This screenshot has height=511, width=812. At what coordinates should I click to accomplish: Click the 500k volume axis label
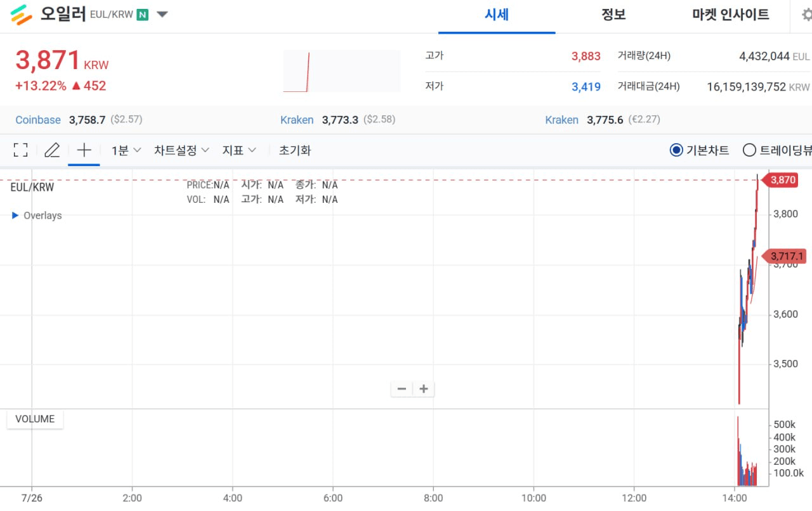[x=784, y=425]
